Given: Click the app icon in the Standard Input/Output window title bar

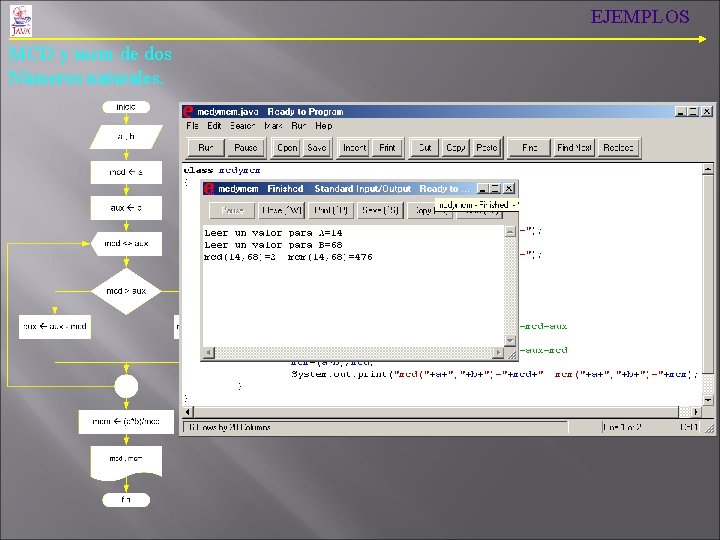Looking at the screenshot, I should tap(209, 189).
